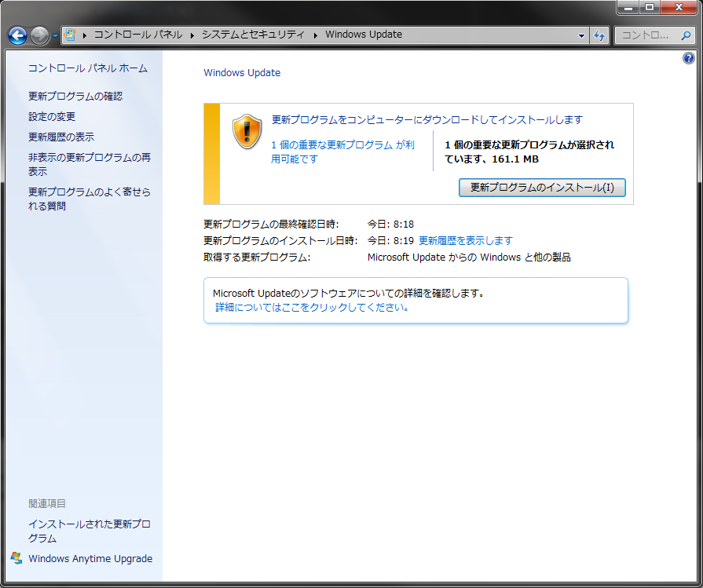Select the Windows Update breadcrumb
The image size is (703, 588).
[364, 35]
